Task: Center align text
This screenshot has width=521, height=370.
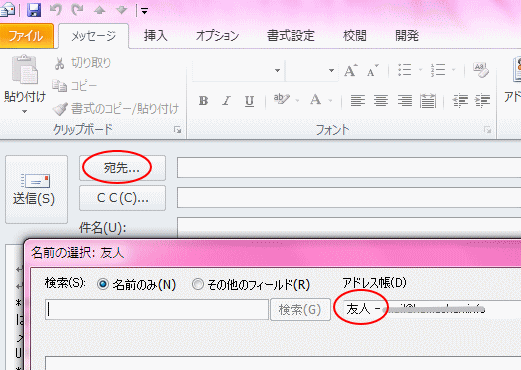Action: [381, 100]
